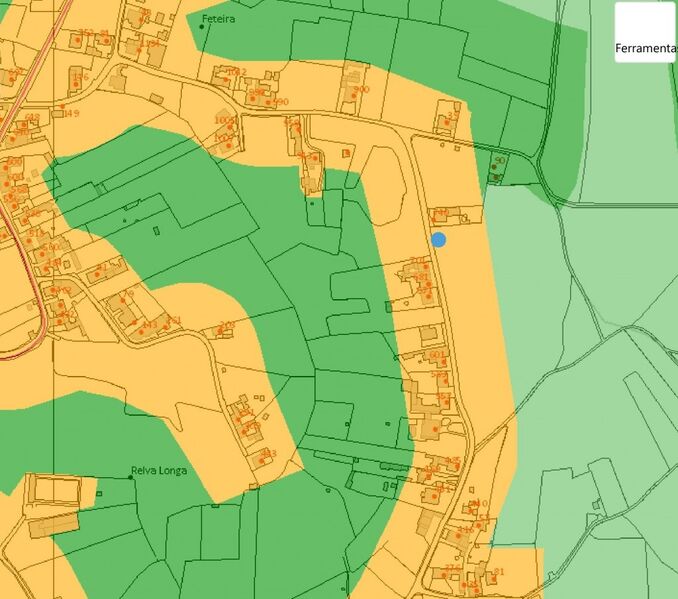Screen dimensions: 678x599
Task: Select the building numbered 900
Action: [353, 91]
